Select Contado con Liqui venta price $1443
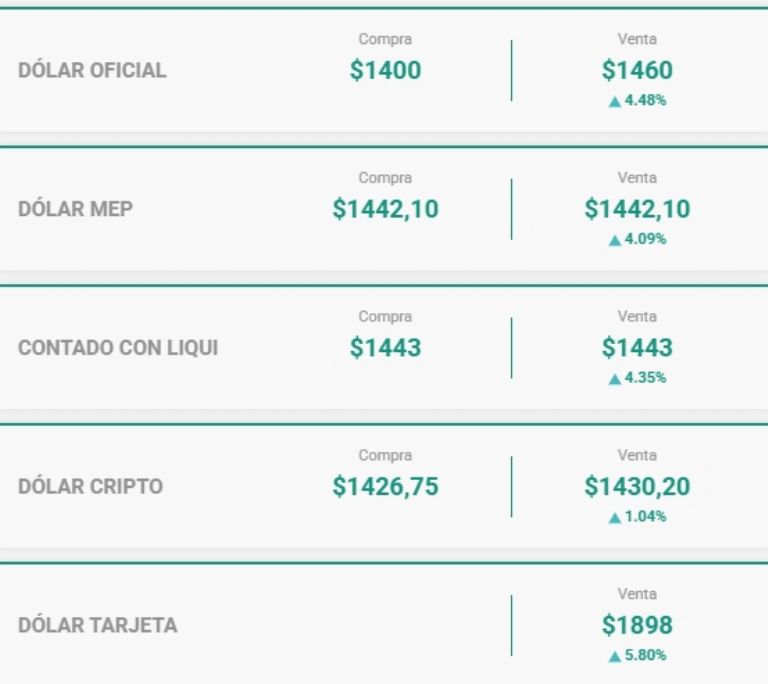 tap(637, 348)
